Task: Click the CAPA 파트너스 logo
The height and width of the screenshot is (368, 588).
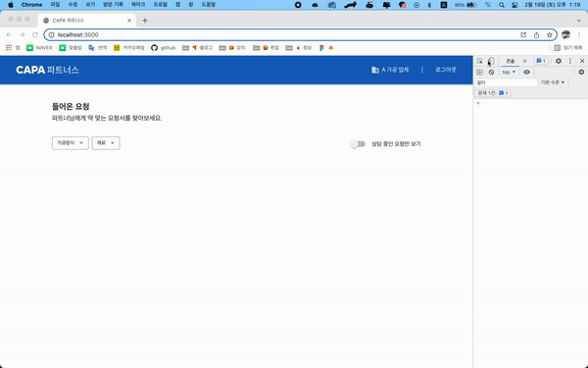Action: (x=47, y=70)
